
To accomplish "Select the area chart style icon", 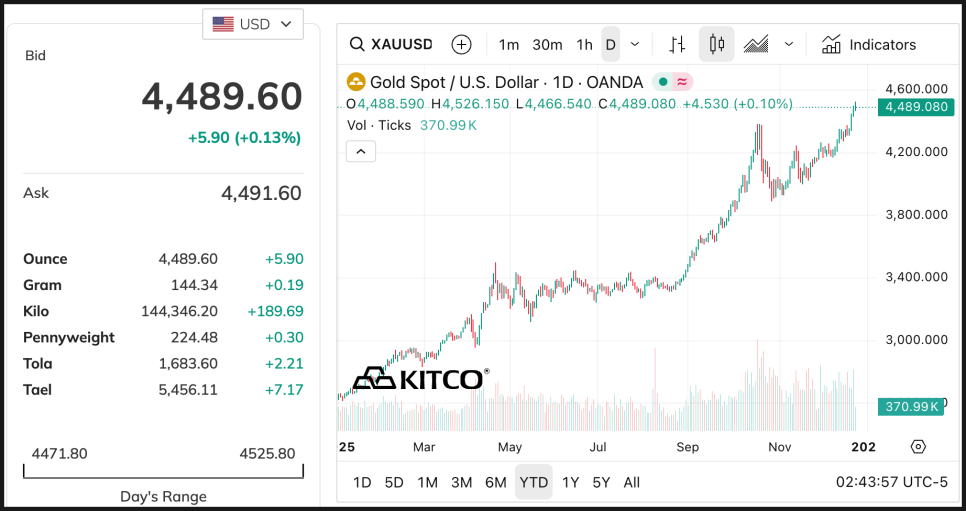I will (x=756, y=44).
